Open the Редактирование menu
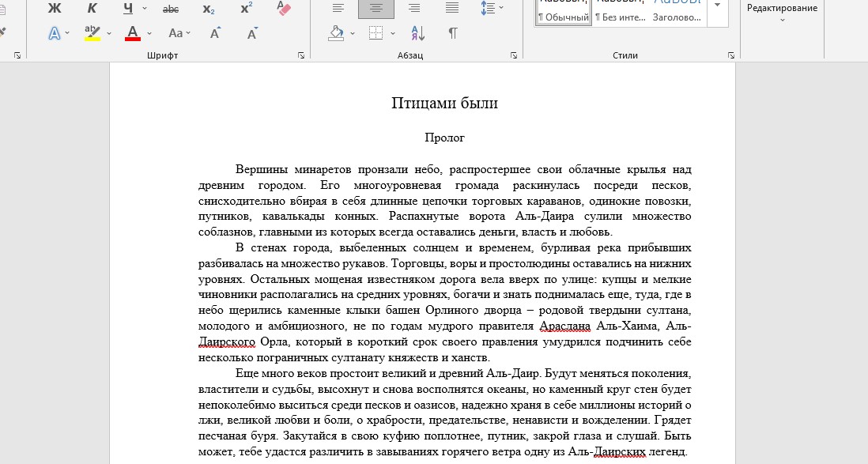Image resolution: width=868 pixels, height=464 pixels. (782, 12)
